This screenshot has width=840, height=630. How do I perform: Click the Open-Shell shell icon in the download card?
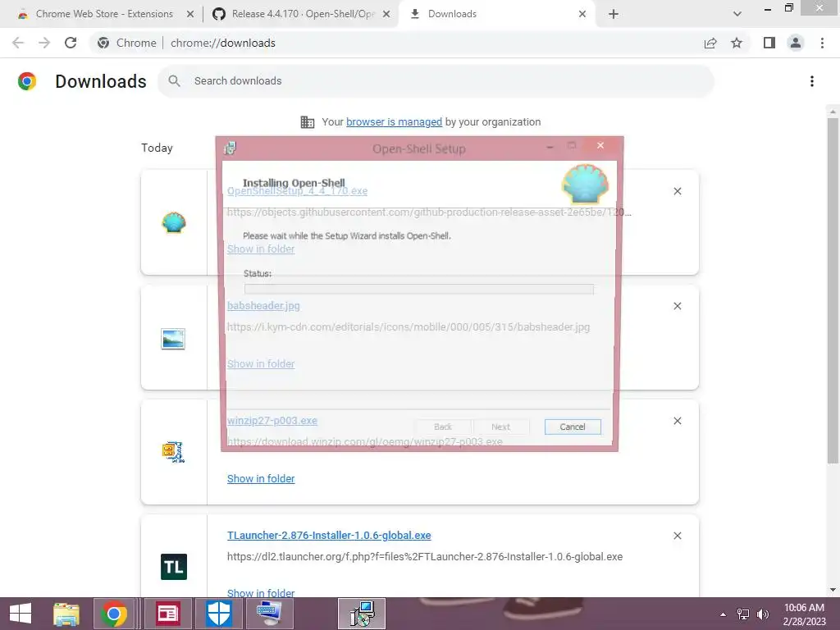(x=174, y=223)
